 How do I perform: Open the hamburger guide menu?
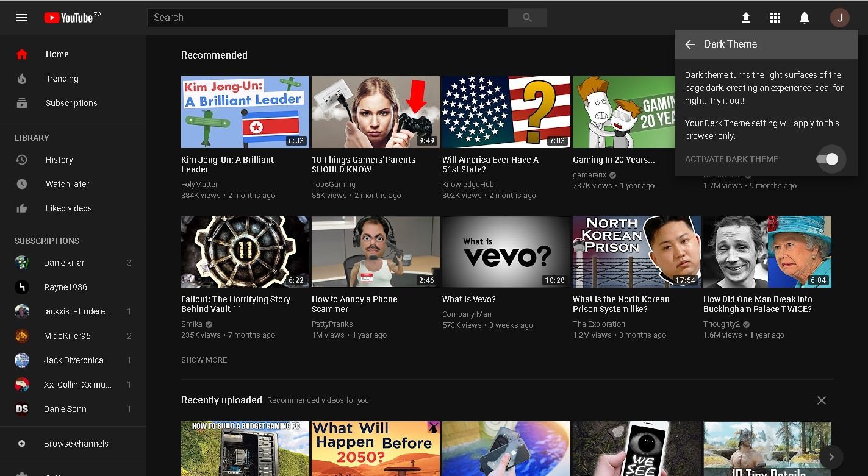tap(22, 18)
